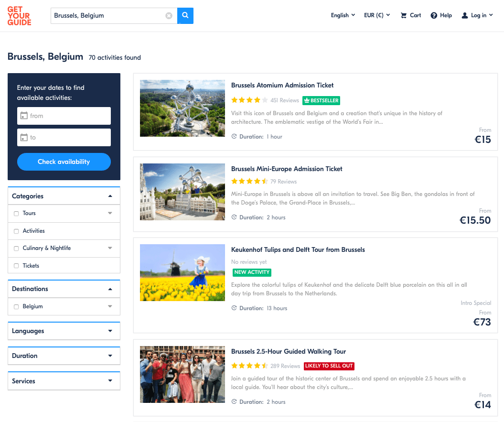
Task: Select the €14 price on walking tour
Action: [x=483, y=404]
